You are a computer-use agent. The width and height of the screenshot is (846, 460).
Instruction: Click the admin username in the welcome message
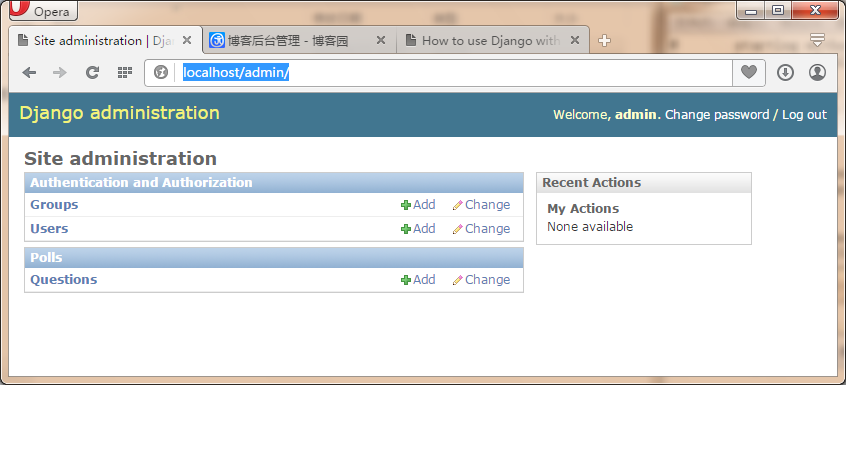(x=636, y=114)
